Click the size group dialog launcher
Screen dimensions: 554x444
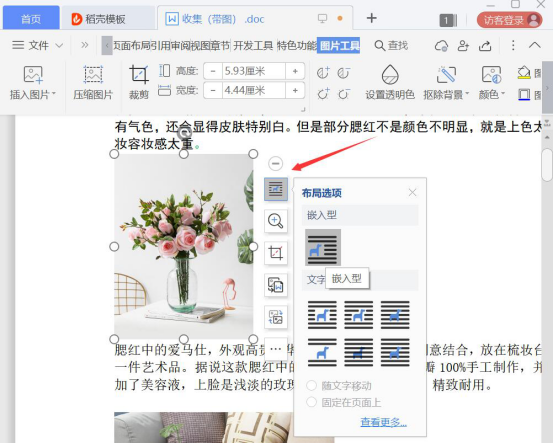303,109
